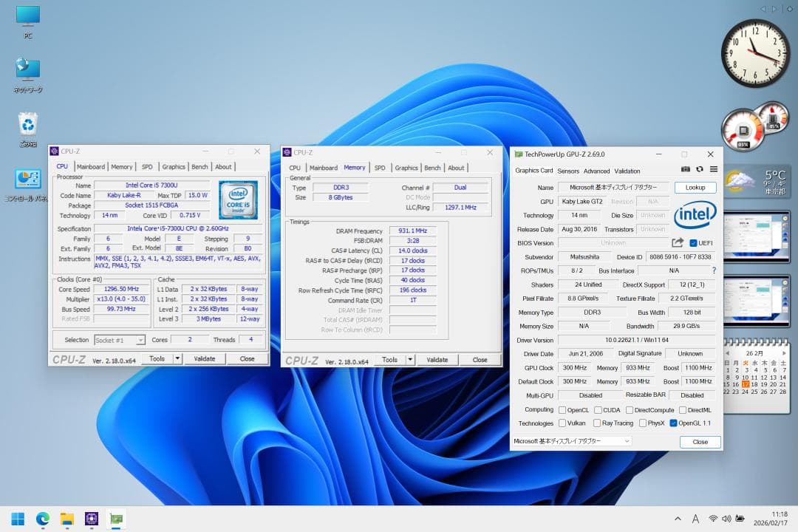Go to previous month in calendar gadget
The height and width of the screenshot is (532, 798).
pyautogui.click(x=727, y=352)
